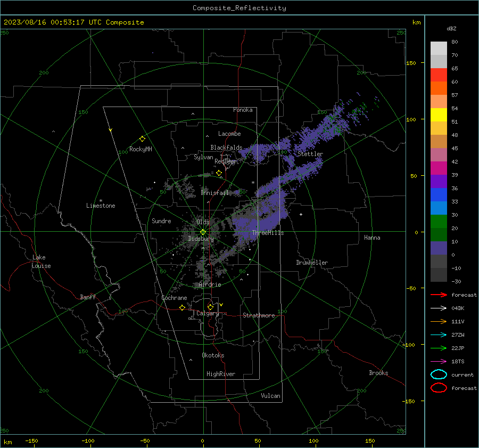479x448 pixels.
Task: Click the Okotoks city label
Action: [213, 355]
